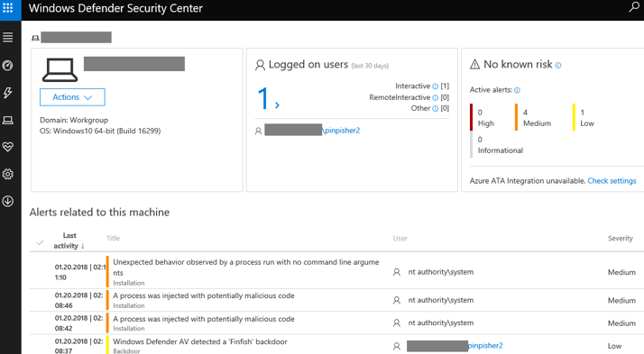Open the alerts queue lightning icon

(8, 93)
